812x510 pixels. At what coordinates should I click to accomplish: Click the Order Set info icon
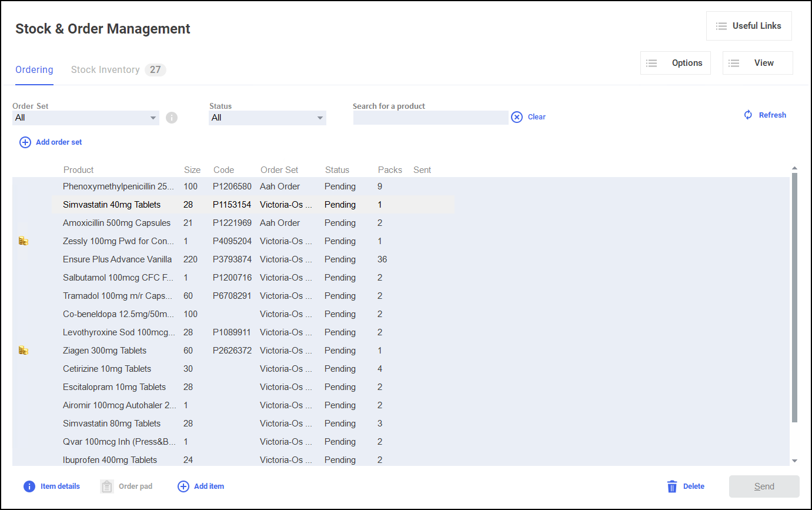click(171, 118)
